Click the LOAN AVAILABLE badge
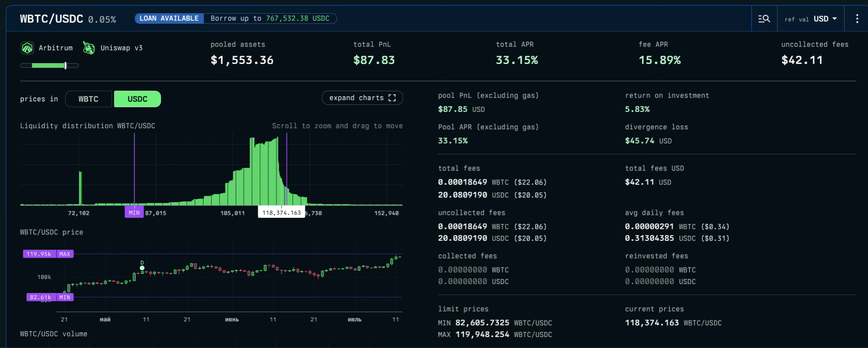 (169, 18)
